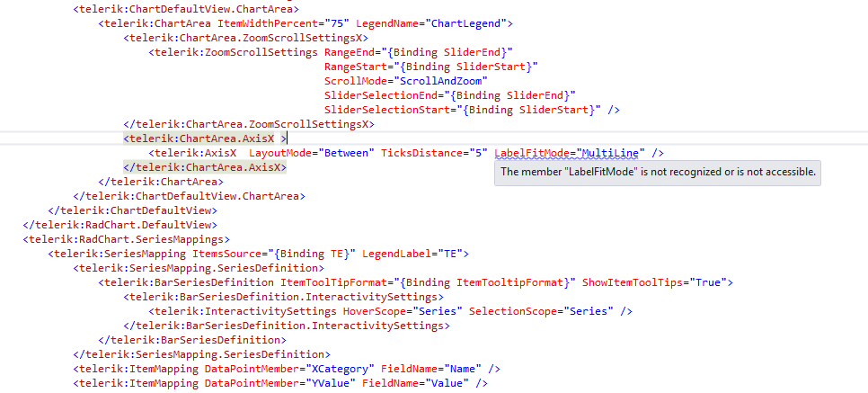Click opening telerik:ChartDefaultView.ChartArea tag
Image resolution: width=868 pixels, height=393 pixels.
pyautogui.click(x=186, y=9)
